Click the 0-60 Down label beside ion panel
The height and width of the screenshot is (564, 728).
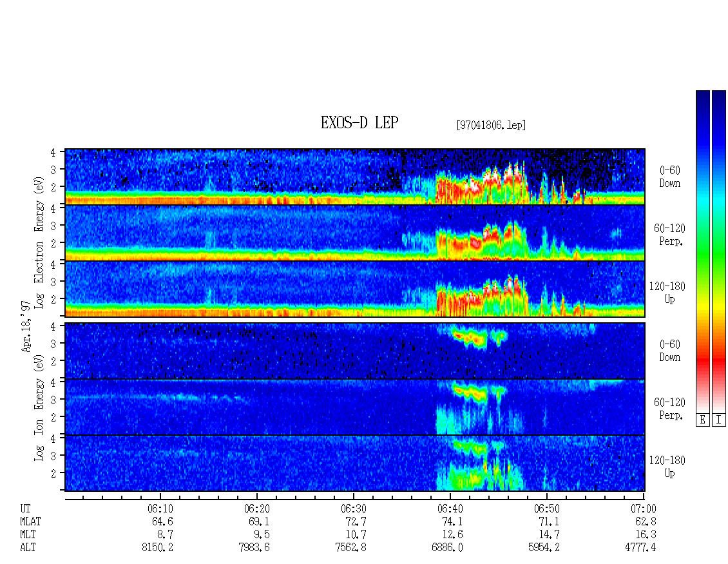pyautogui.click(x=670, y=351)
